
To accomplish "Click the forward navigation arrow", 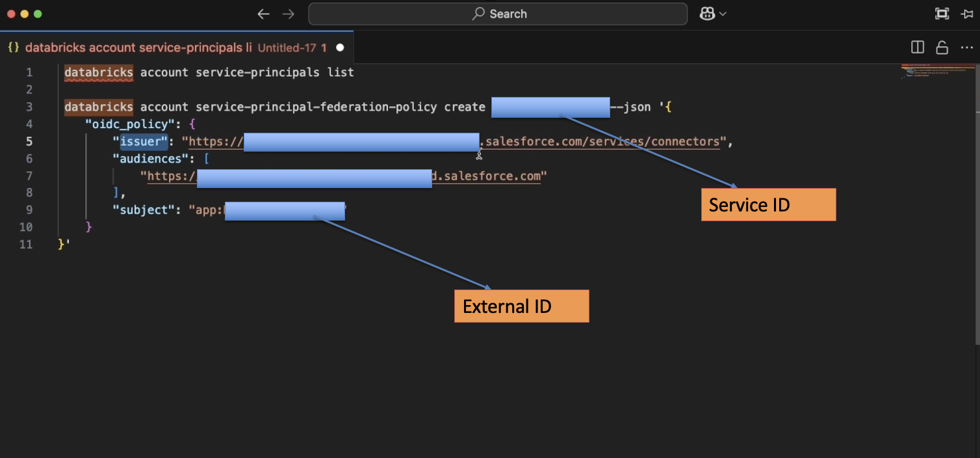I will [288, 14].
